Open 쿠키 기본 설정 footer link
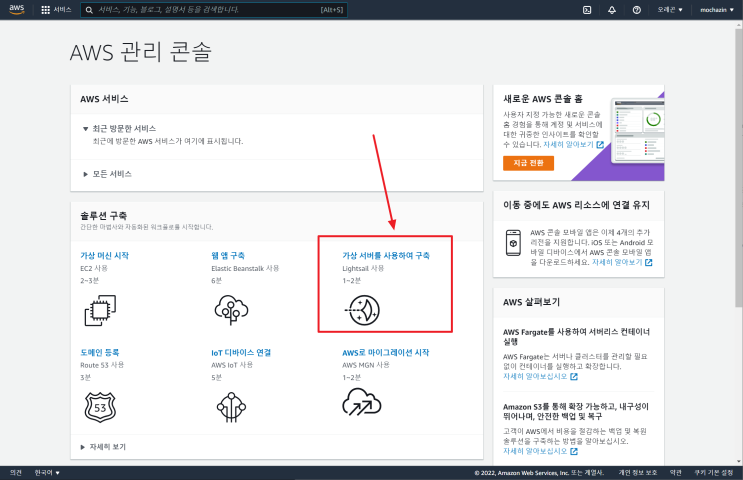The width and height of the screenshot is (743, 480). pos(713,472)
